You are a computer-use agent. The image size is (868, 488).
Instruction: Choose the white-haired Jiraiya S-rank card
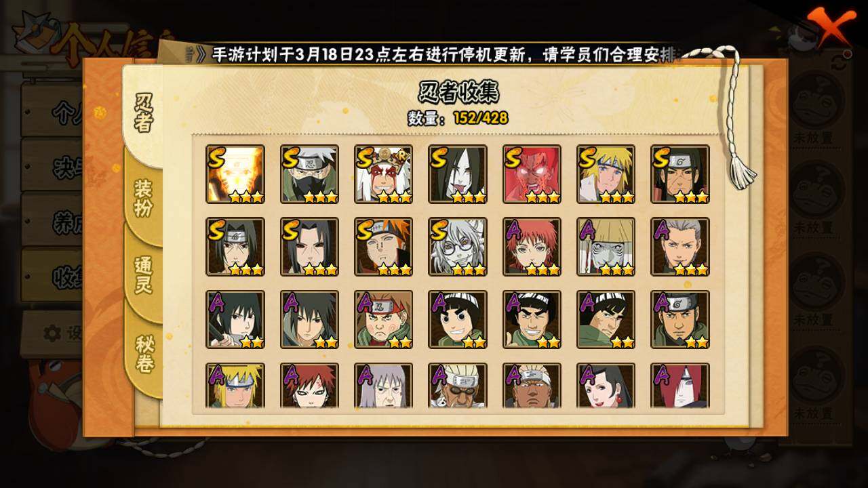[383, 174]
